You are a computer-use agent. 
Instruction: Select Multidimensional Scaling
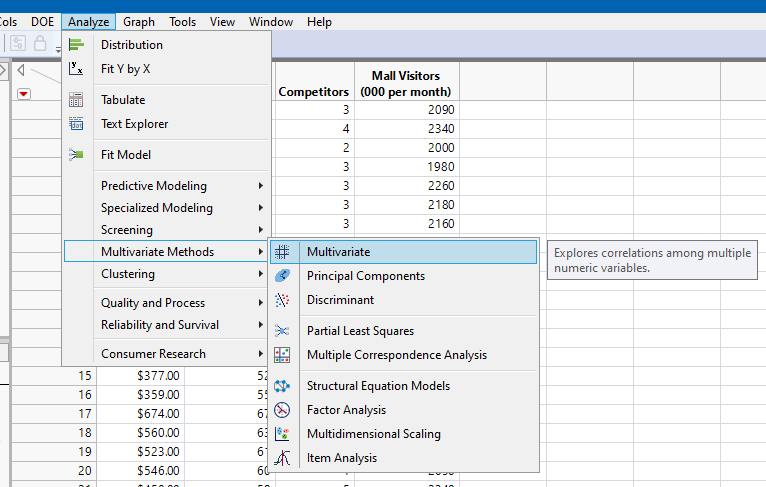(x=404, y=434)
